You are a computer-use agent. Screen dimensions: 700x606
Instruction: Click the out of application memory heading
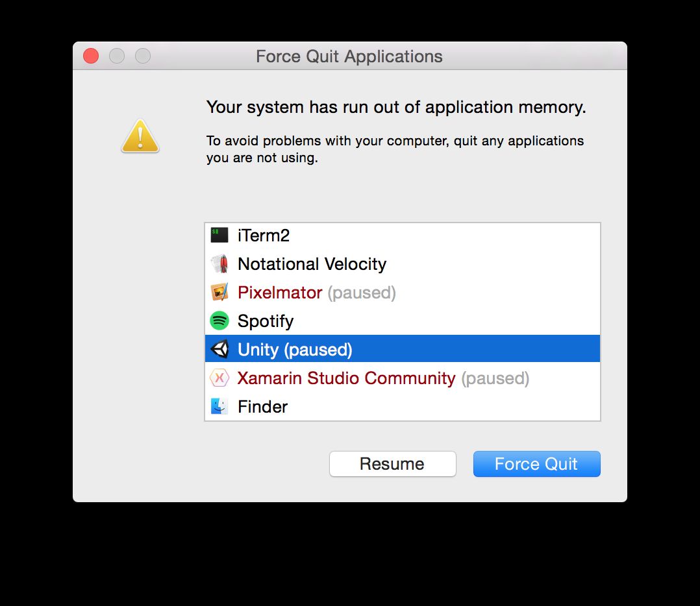point(396,108)
